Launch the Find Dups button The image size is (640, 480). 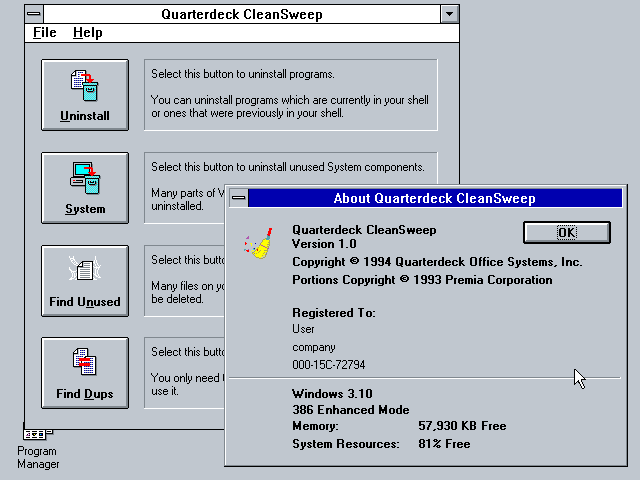click(x=85, y=373)
